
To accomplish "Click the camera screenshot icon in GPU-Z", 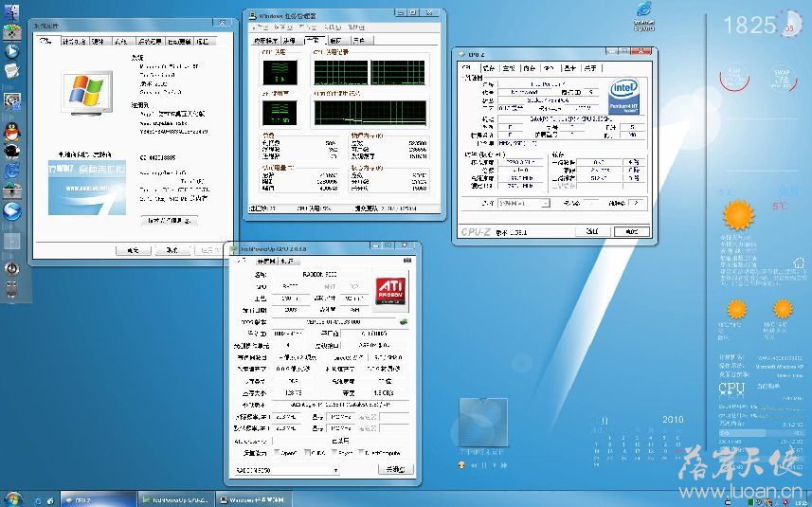I will tap(407, 261).
